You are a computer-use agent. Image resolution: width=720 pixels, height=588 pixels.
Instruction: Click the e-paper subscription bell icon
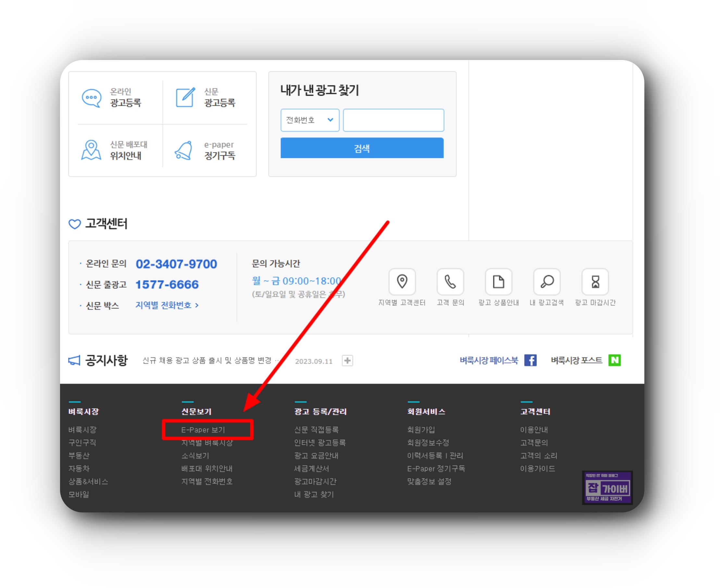click(x=184, y=150)
